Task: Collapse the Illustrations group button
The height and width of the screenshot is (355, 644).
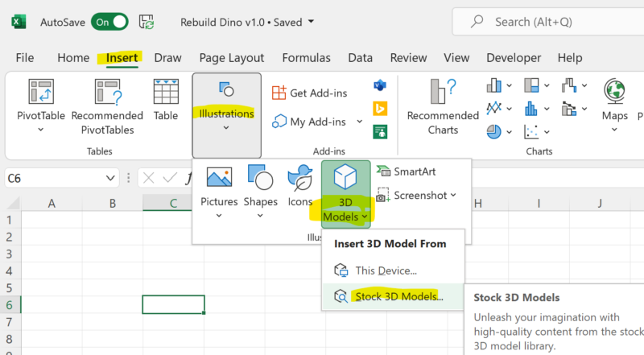Action: point(226,115)
